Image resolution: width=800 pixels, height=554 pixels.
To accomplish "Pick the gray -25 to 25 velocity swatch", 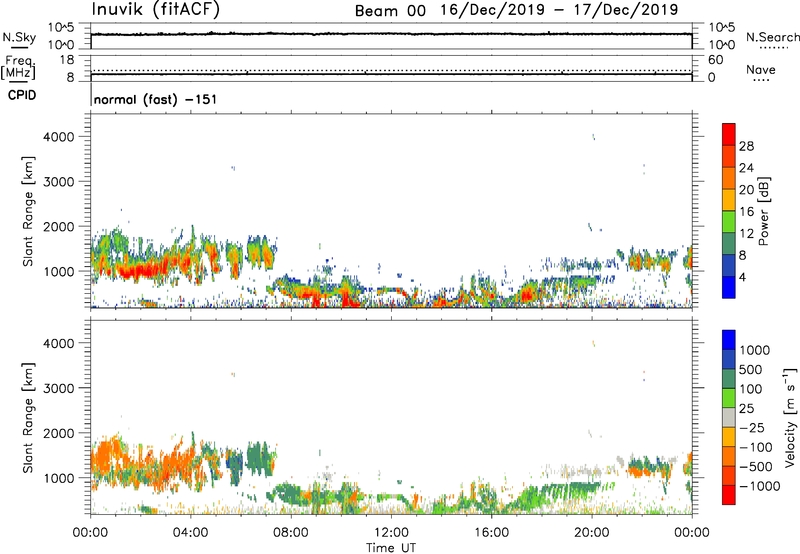I will pyautogui.click(x=729, y=418).
